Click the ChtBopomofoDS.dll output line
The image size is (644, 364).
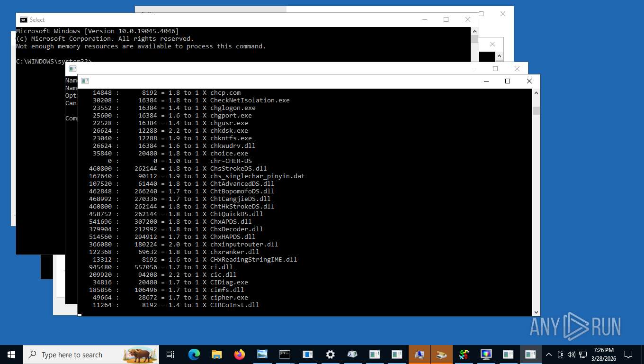tap(181, 191)
